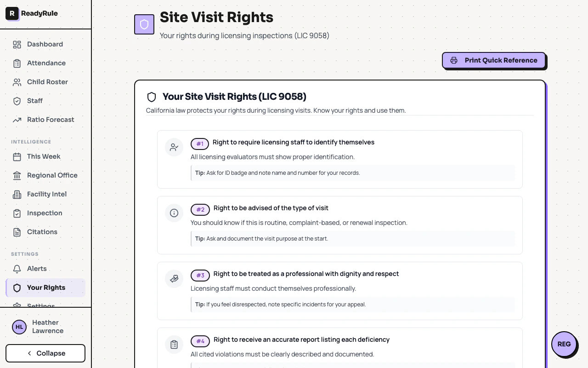Collapse the navigation sidebar

tap(45, 353)
